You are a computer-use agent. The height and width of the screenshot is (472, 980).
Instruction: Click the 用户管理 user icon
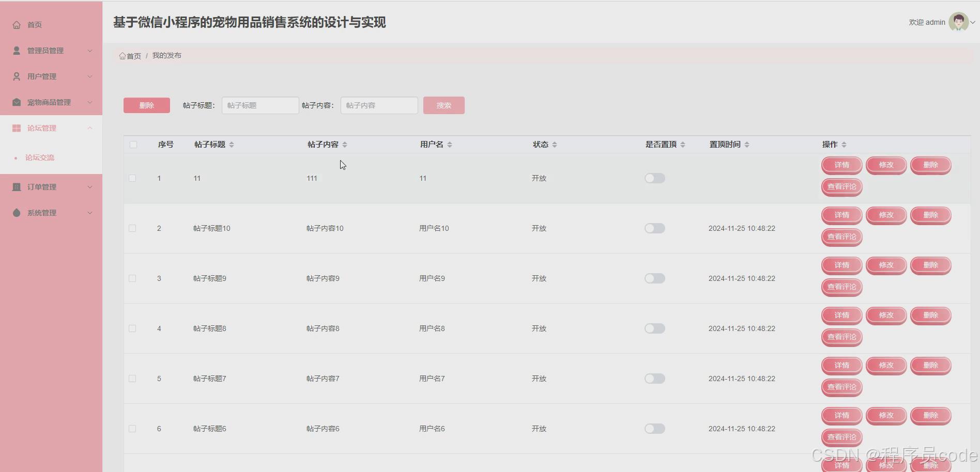click(16, 76)
